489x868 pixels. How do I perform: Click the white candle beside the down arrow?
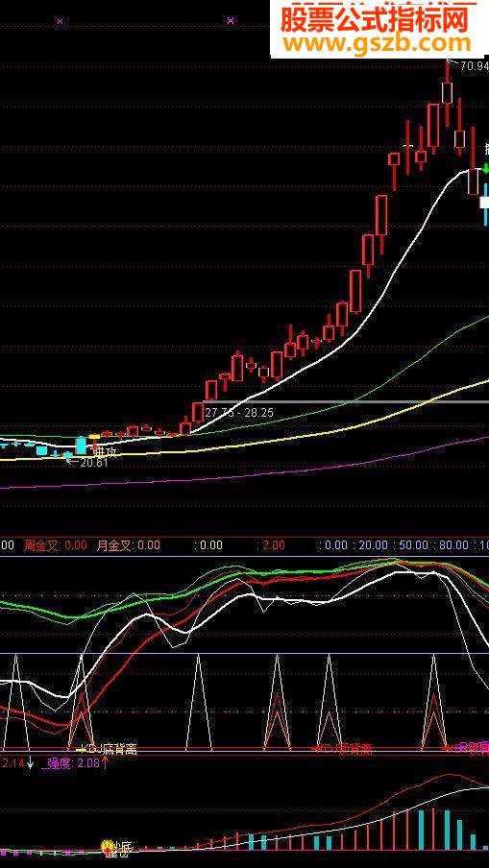485,203
